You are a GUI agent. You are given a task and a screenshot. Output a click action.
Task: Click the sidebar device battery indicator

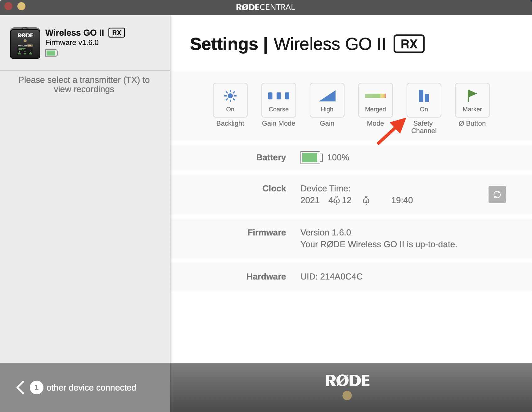click(x=52, y=53)
